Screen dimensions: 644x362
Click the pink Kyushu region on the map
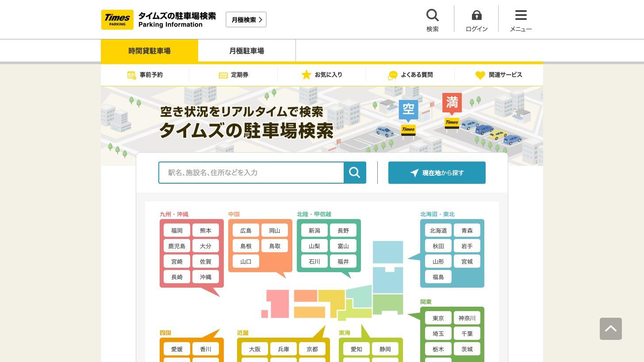click(x=277, y=304)
